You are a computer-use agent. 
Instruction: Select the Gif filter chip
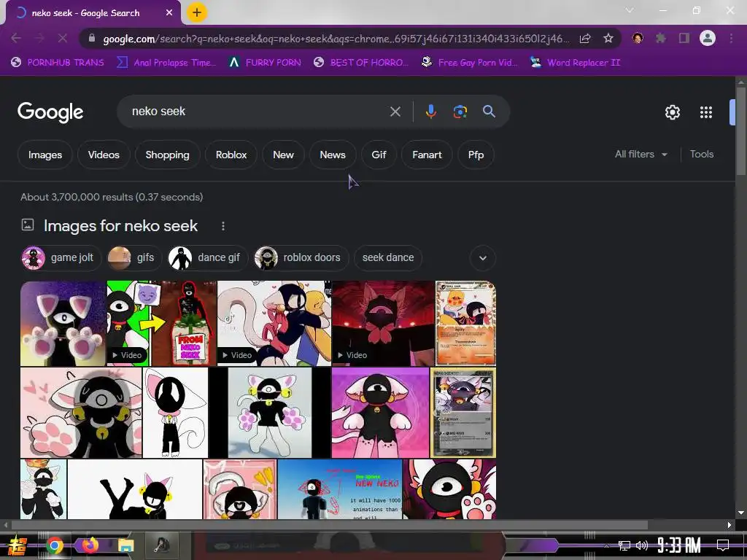click(x=379, y=155)
